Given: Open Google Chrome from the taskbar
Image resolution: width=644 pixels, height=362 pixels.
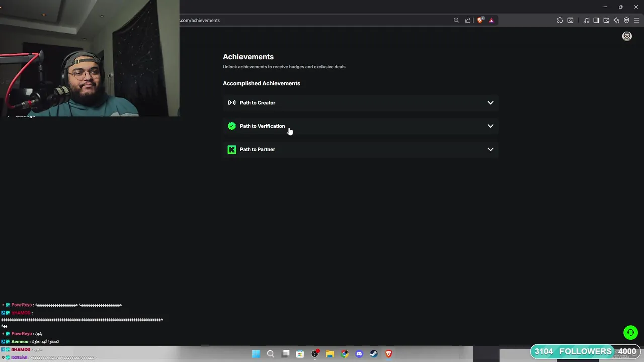Looking at the screenshot, I should click(345, 354).
